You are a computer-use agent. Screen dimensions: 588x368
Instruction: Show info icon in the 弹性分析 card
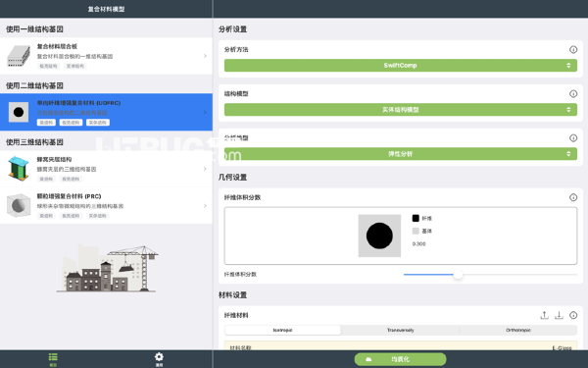573,138
